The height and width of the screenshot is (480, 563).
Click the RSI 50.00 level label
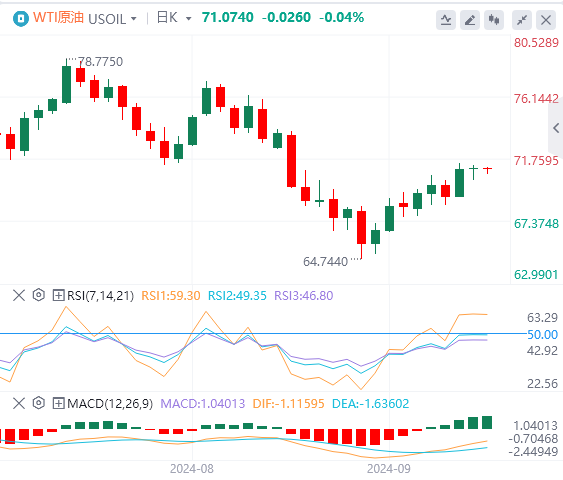coord(543,334)
